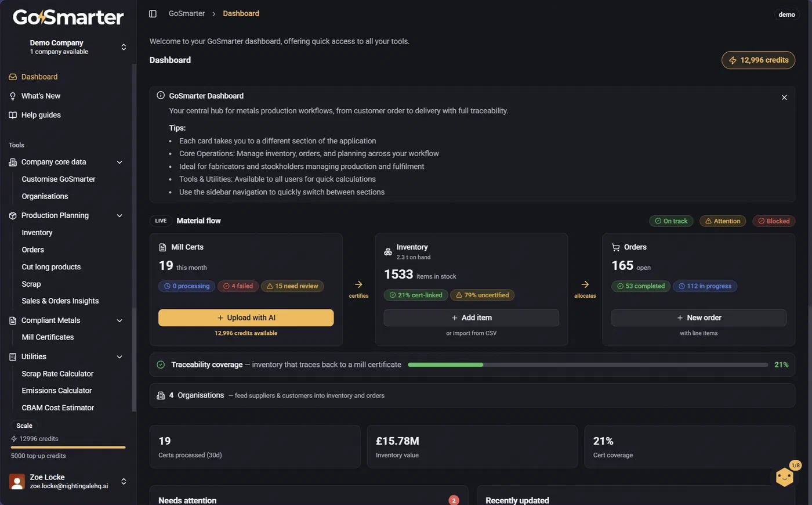Click the 112 in progress badge

coord(705,286)
